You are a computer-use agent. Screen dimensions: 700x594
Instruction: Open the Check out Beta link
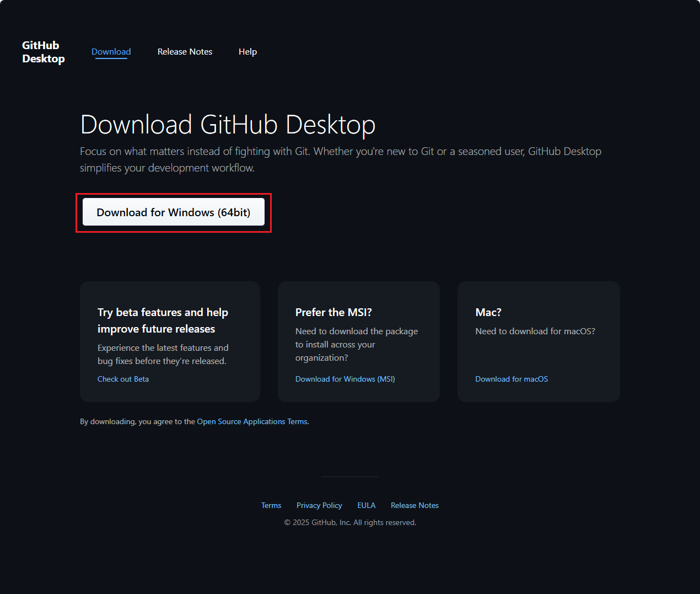[123, 379]
